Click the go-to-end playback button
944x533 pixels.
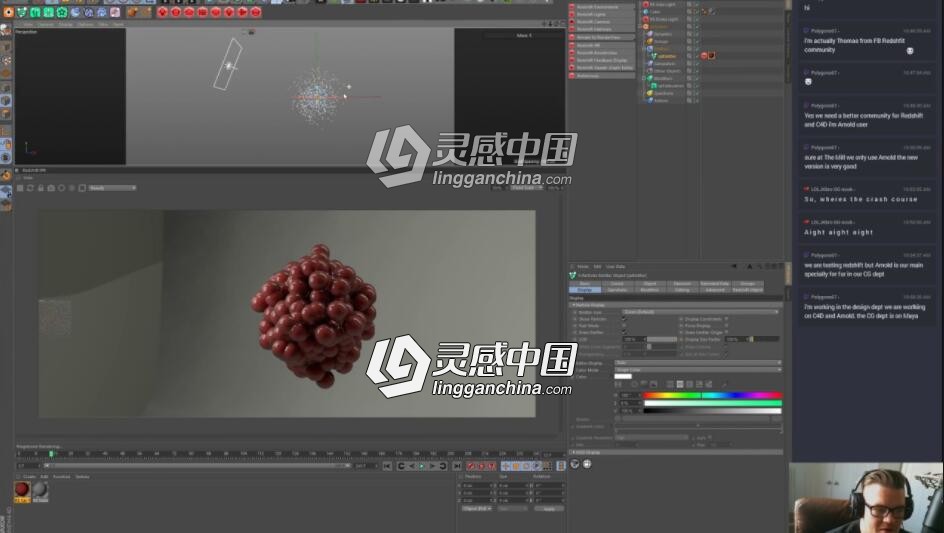tap(457, 466)
